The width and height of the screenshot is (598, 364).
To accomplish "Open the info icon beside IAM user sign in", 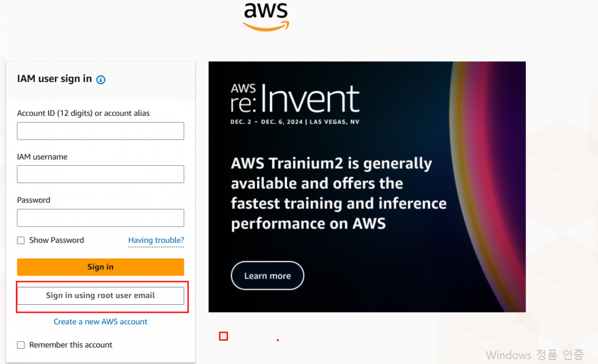I will [101, 80].
